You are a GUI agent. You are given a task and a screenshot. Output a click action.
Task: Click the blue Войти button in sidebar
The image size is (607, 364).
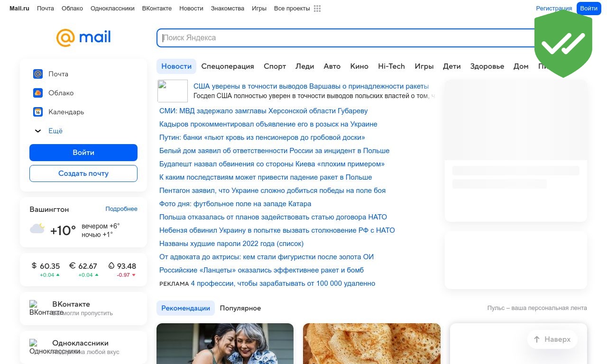coord(83,153)
